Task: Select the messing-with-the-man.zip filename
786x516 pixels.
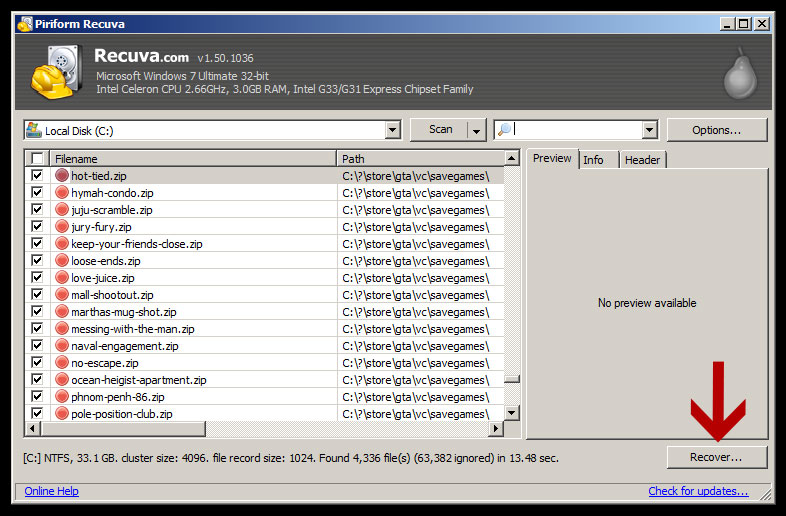Action: pyautogui.click(x=133, y=329)
